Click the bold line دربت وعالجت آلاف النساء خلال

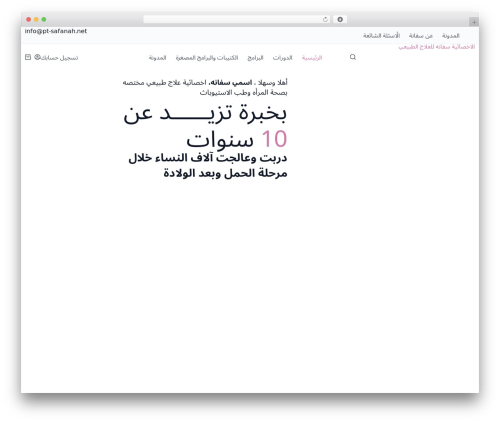tap(208, 158)
